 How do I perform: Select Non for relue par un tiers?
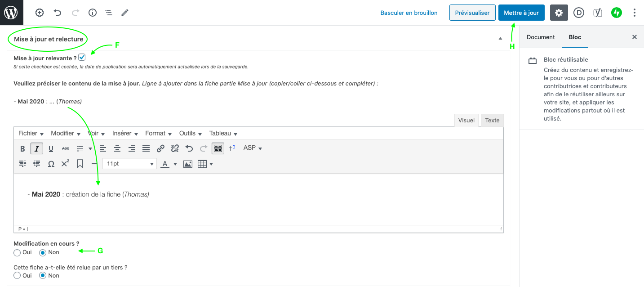[43, 275]
